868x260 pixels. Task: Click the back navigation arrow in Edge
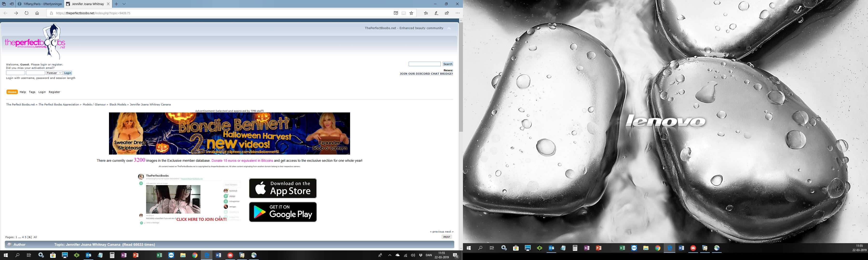(5, 13)
